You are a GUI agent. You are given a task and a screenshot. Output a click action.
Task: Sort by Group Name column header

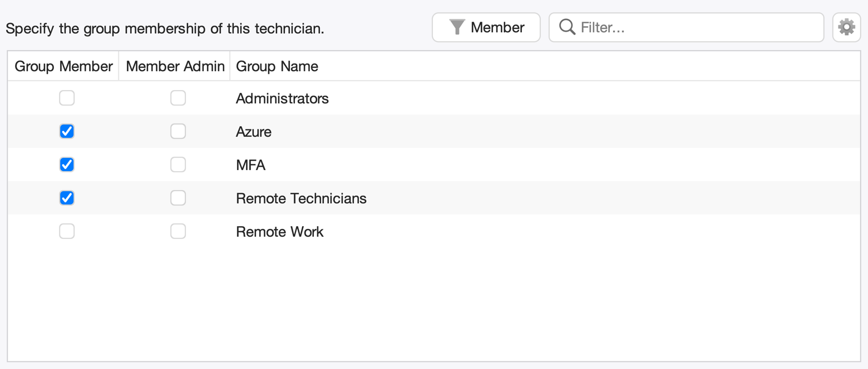click(x=545, y=66)
